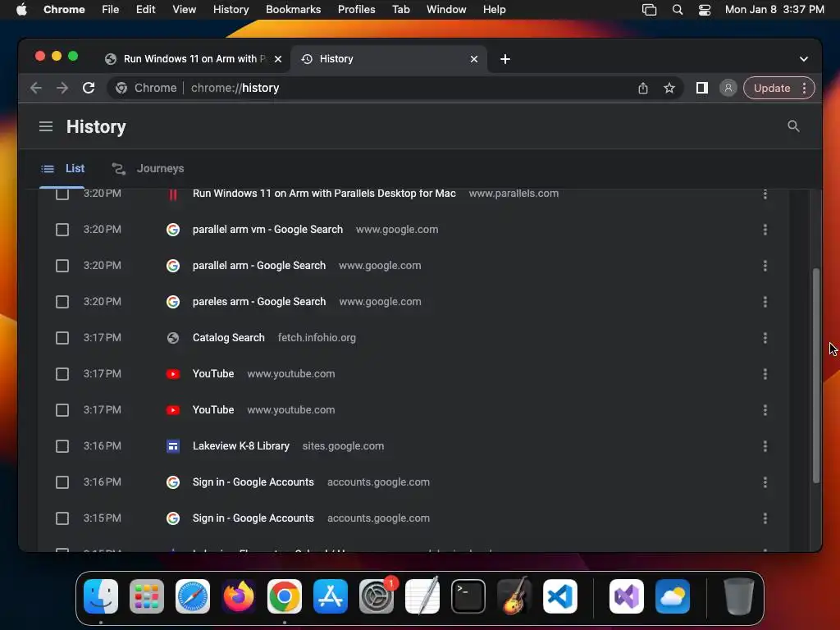Click the history list vertical scrollbar thumb
Screen dimensions: 840x630
[x=816, y=375]
